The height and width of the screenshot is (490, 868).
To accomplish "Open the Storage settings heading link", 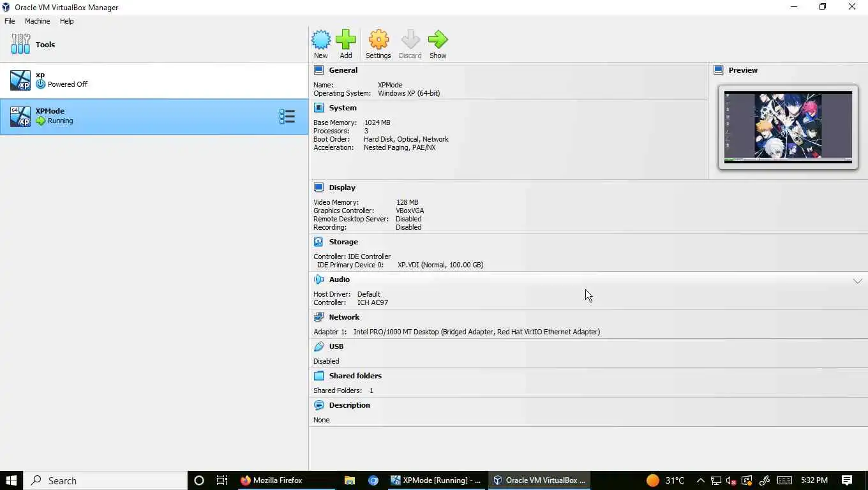I will tap(343, 242).
